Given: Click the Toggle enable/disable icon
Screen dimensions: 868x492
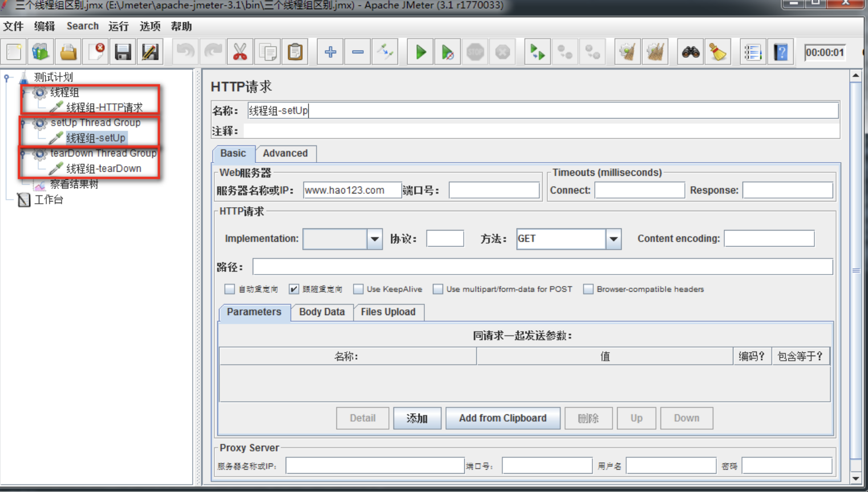Looking at the screenshot, I should pyautogui.click(x=385, y=52).
